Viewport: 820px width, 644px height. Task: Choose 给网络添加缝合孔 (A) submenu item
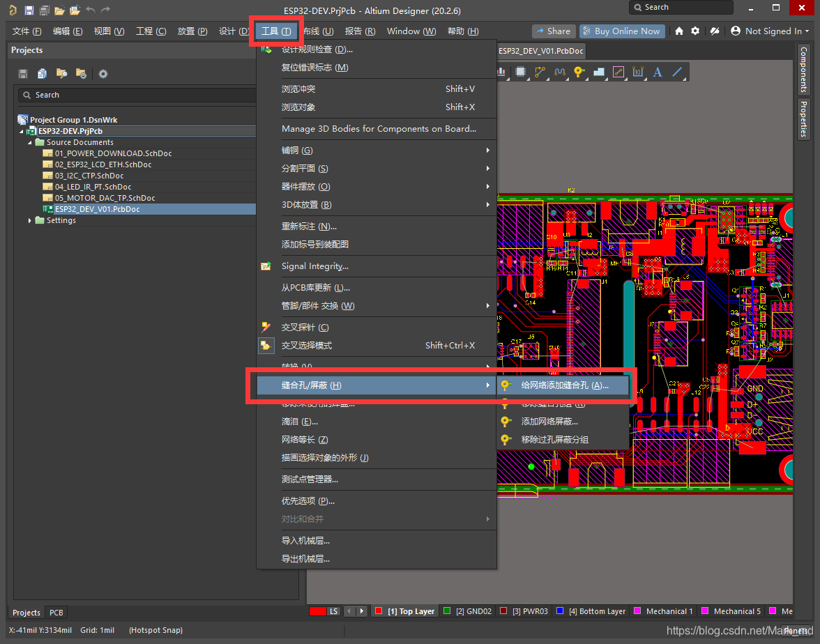(563, 385)
